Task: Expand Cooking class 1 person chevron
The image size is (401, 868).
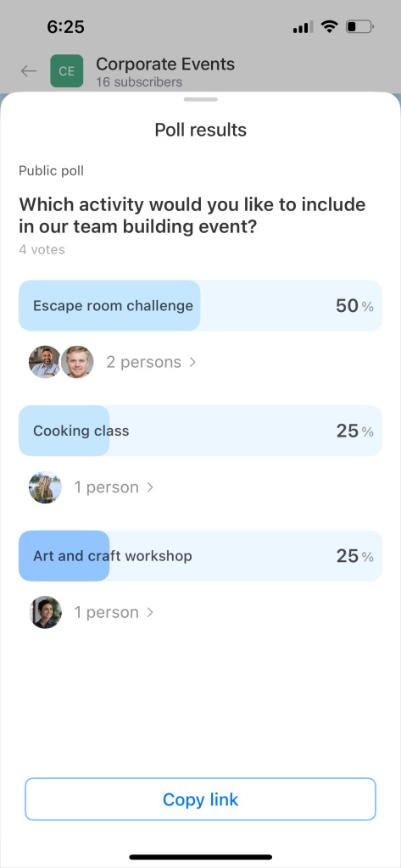Action: [149, 487]
